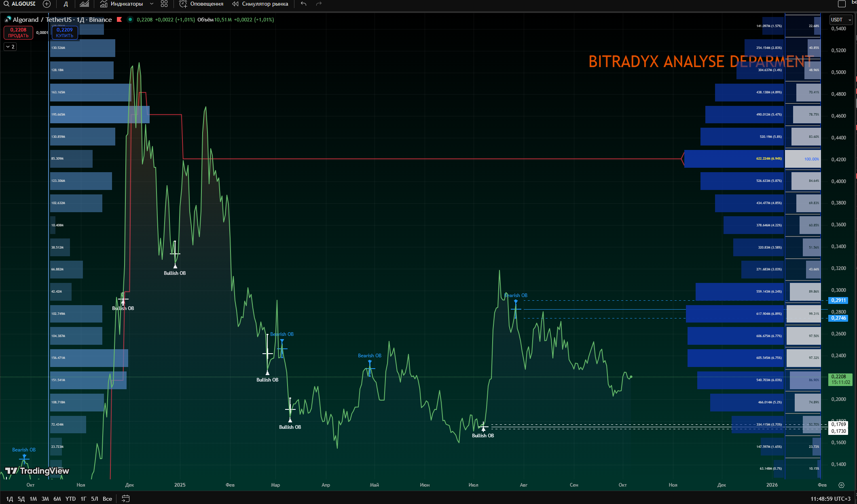857x504 pixels.
Task: Set the date range to 6М
Action: 57,499
